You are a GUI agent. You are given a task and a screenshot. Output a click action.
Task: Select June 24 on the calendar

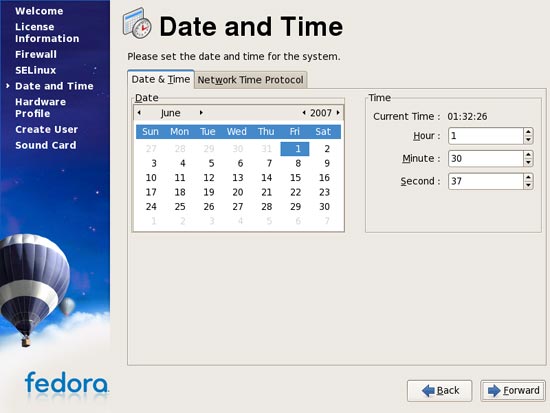[151, 206]
